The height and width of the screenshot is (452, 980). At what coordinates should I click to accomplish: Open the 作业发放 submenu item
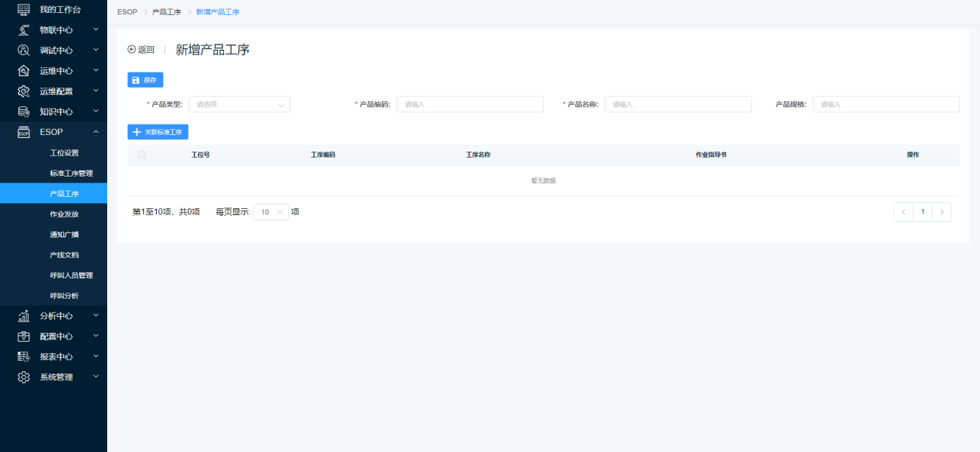point(64,214)
